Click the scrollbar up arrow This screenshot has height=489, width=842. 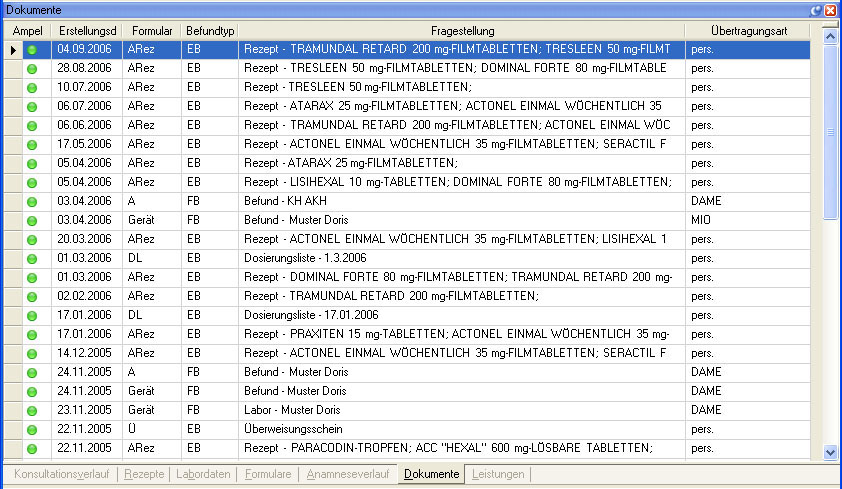click(830, 35)
